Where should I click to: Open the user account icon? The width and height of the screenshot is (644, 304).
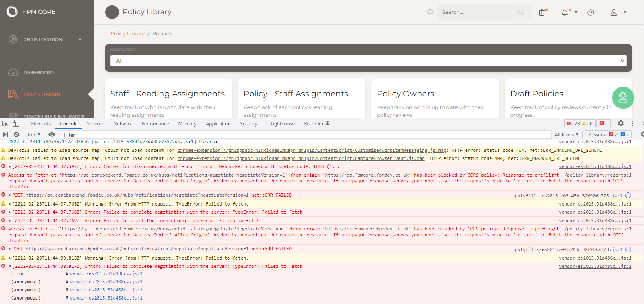pyautogui.click(x=613, y=13)
